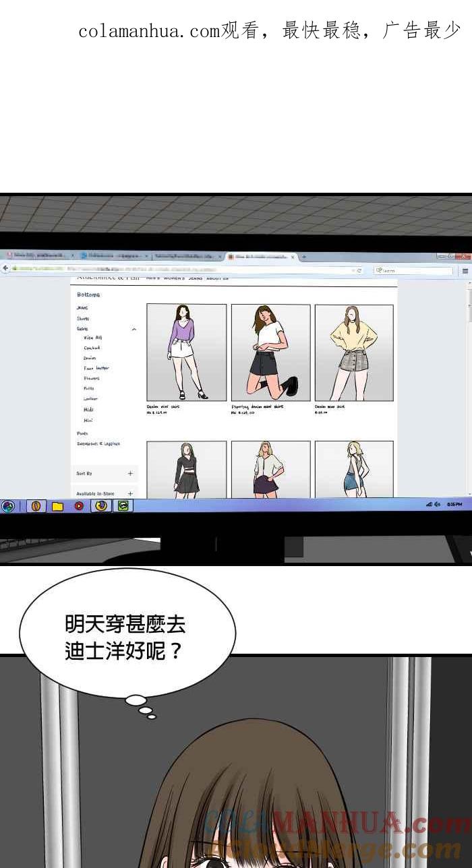
Task: Switch to the third browser tab
Action: tap(187, 256)
